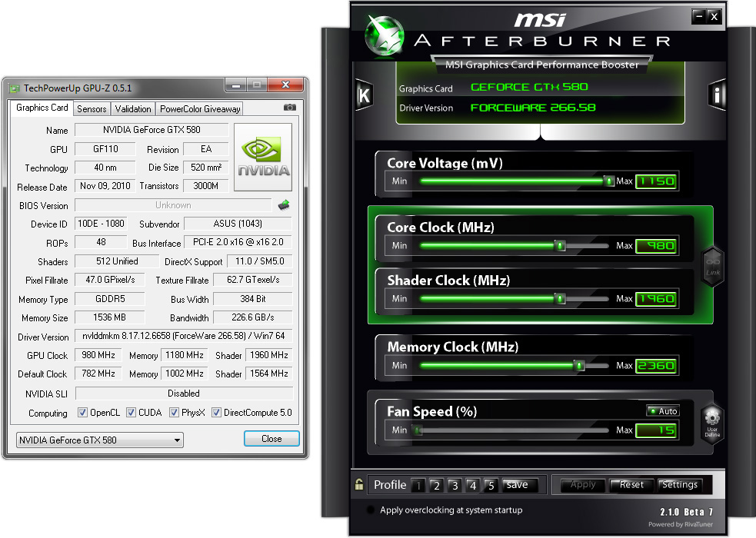Open the Afterburner information i button
Image resolution: width=756 pixels, height=538 pixels.
click(717, 95)
